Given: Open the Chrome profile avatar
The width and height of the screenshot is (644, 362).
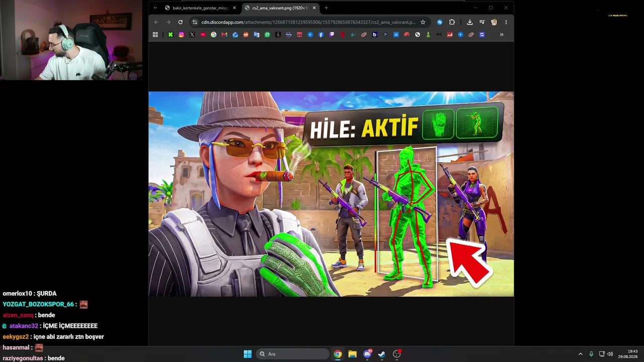Looking at the screenshot, I should 494,22.
